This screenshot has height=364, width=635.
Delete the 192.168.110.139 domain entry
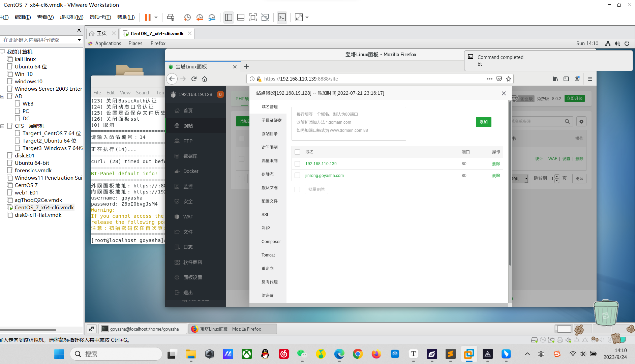coord(496,164)
